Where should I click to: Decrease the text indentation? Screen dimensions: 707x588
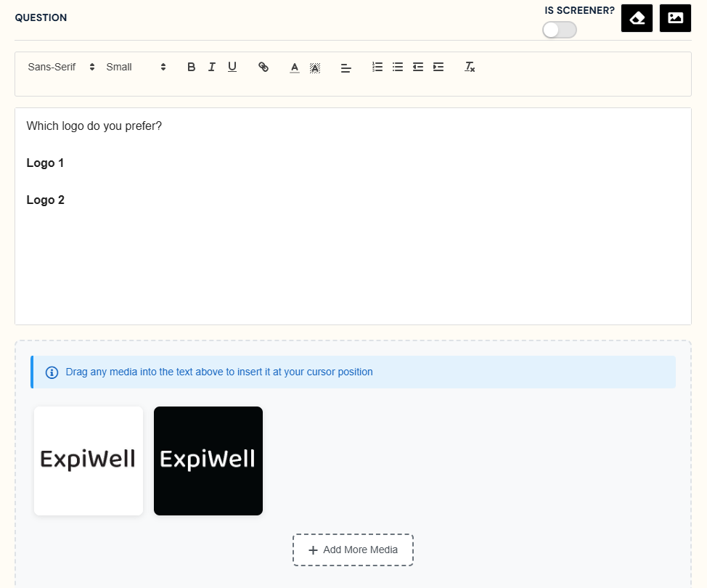[417, 67]
